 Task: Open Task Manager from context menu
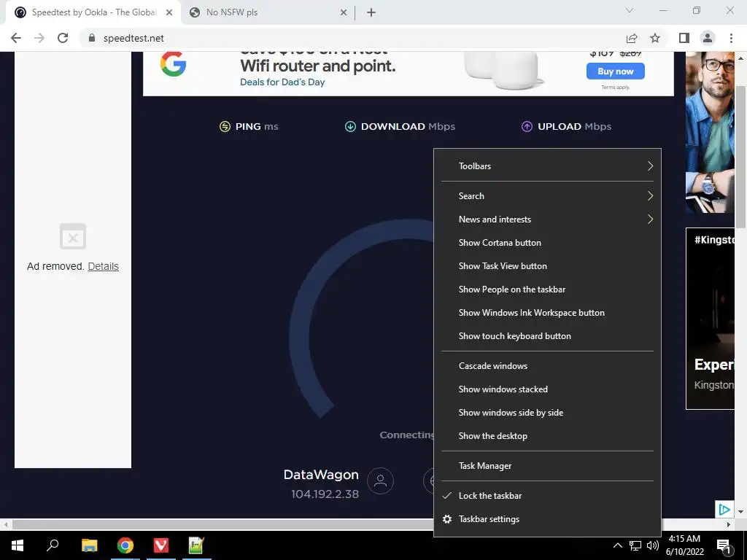tap(547, 466)
